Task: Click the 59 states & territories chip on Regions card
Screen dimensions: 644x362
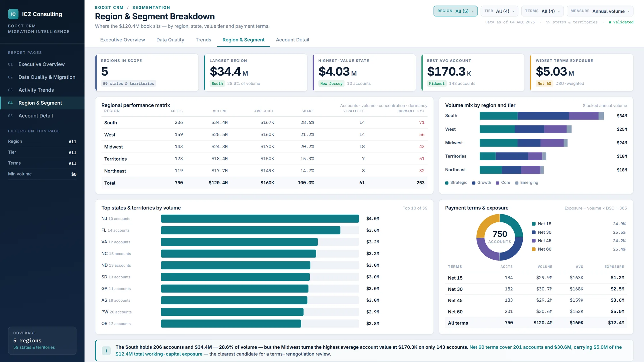Action: click(x=129, y=84)
